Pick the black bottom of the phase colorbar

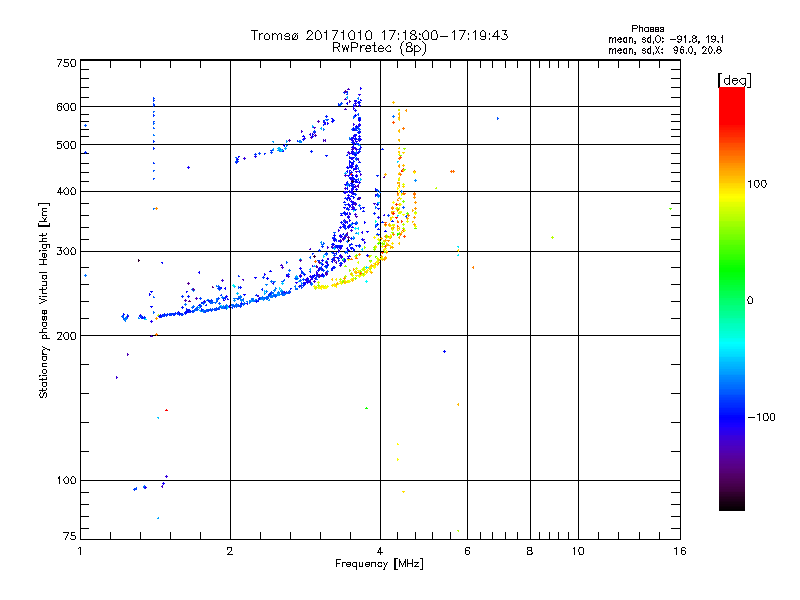click(732, 504)
